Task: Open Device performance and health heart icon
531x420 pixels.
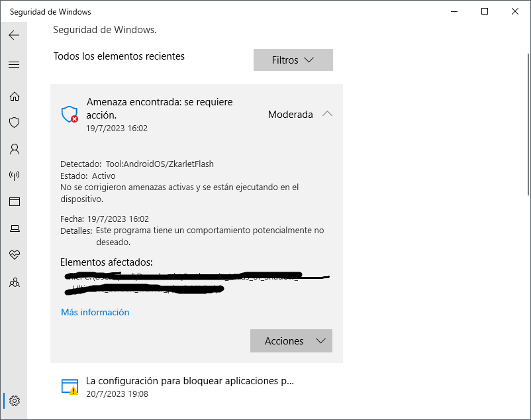Action: [x=14, y=254]
